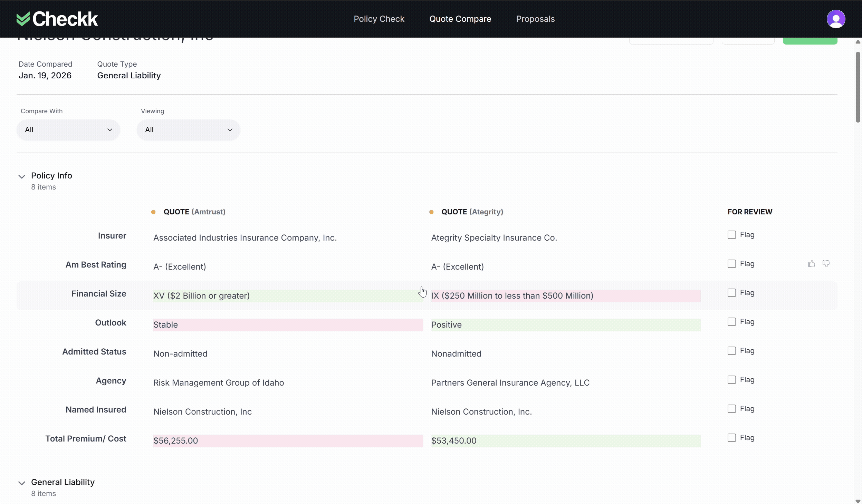Open the user profile avatar

836,19
